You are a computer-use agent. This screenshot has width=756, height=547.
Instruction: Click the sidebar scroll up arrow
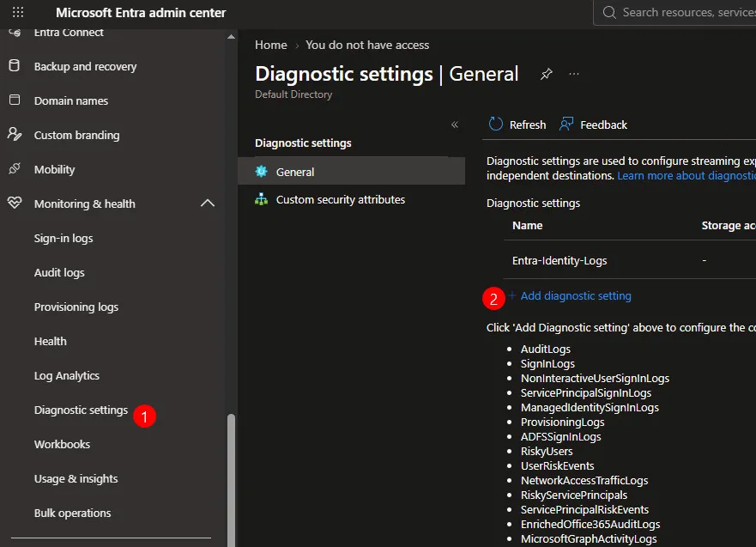(x=231, y=37)
